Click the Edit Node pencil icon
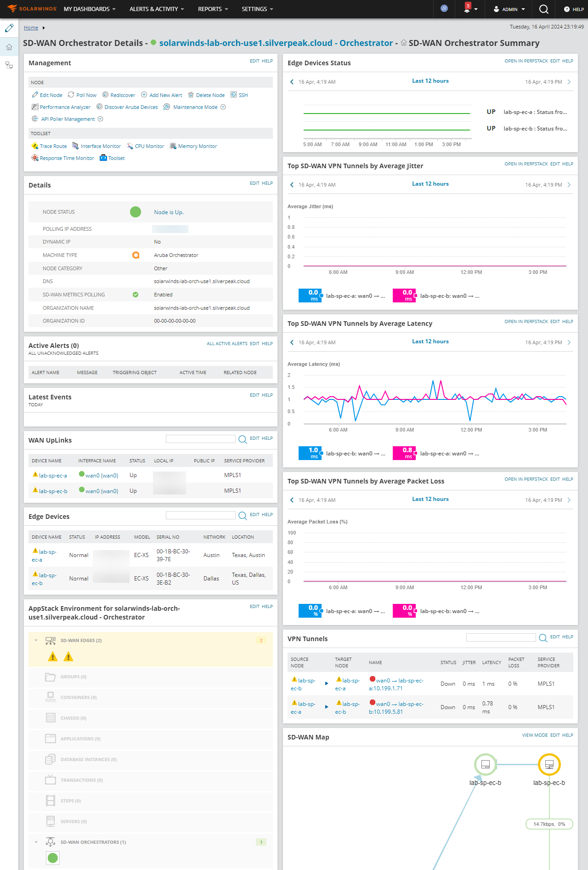This screenshot has width=588, height=870. 35,95
